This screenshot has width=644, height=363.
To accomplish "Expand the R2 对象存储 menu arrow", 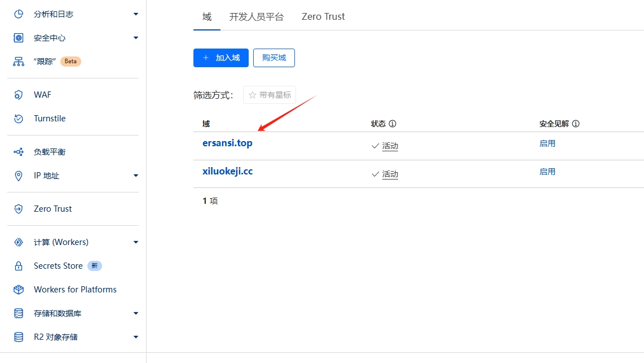I will (x=136, y=337).
